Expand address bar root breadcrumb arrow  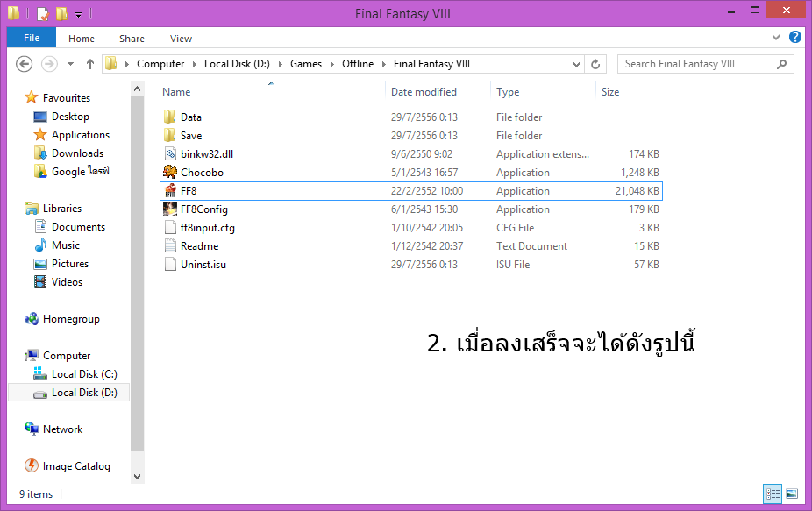pos(127,64)
